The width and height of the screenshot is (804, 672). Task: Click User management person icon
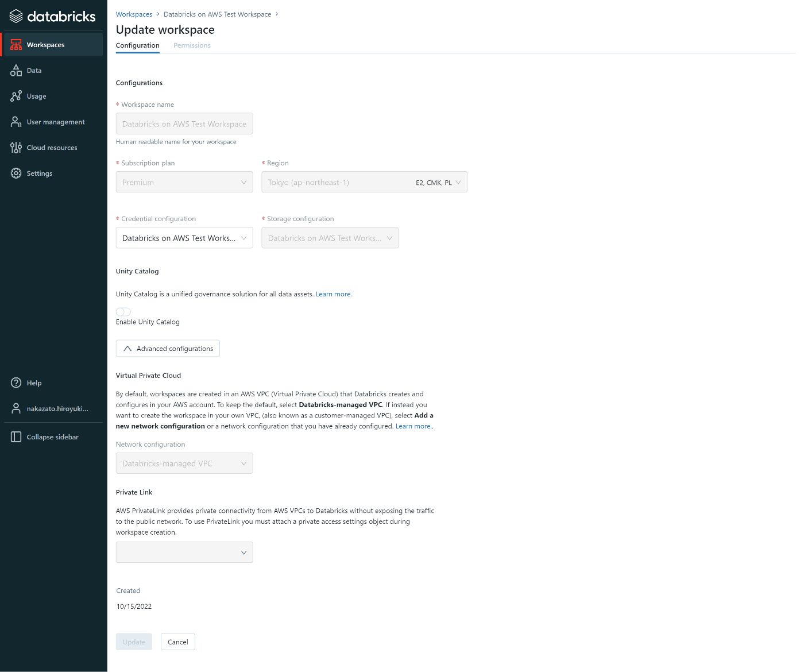[16, 122]
